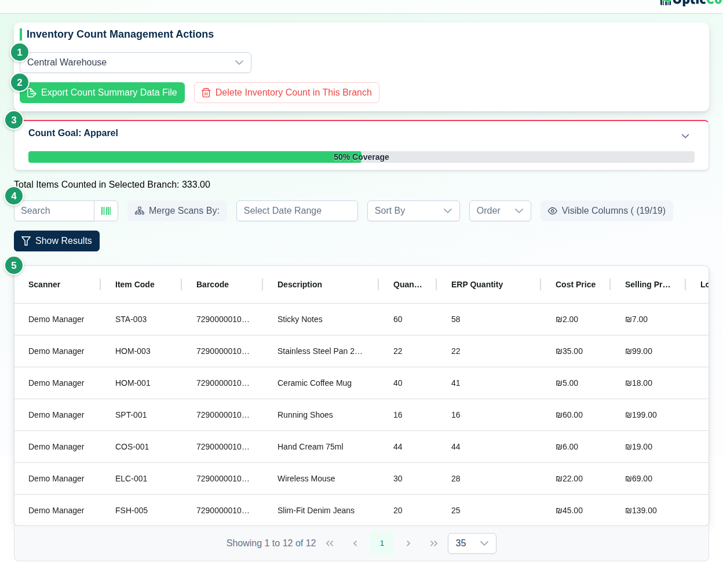This screenshot has height=588, width=723.
Task: Expand the Count Goal: Apparel panel chevron
Action: pos(685,136)
